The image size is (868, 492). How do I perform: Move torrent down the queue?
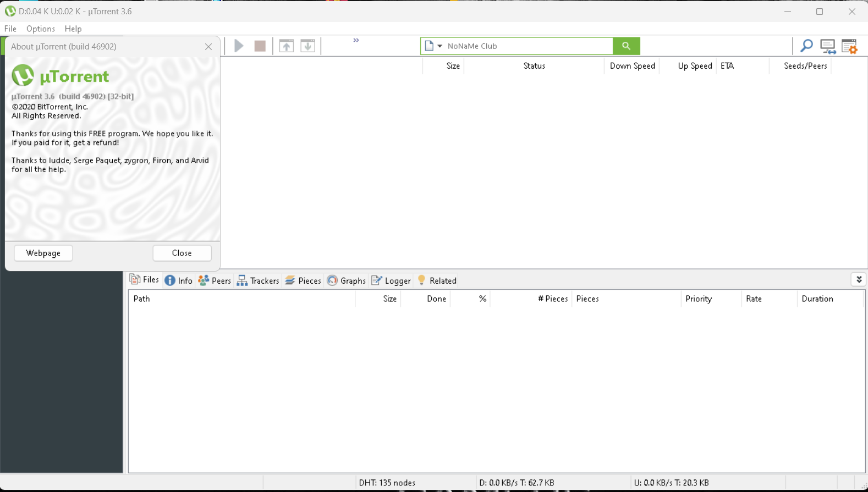[x=308, y=46]
